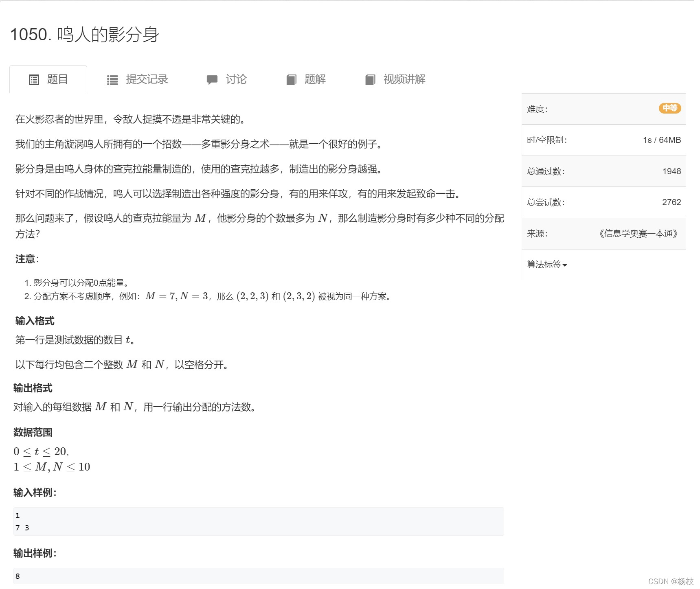Click the 输出样例 heading
The height and width of the screenshot is (589, 700).
click(x=35, y=553)
